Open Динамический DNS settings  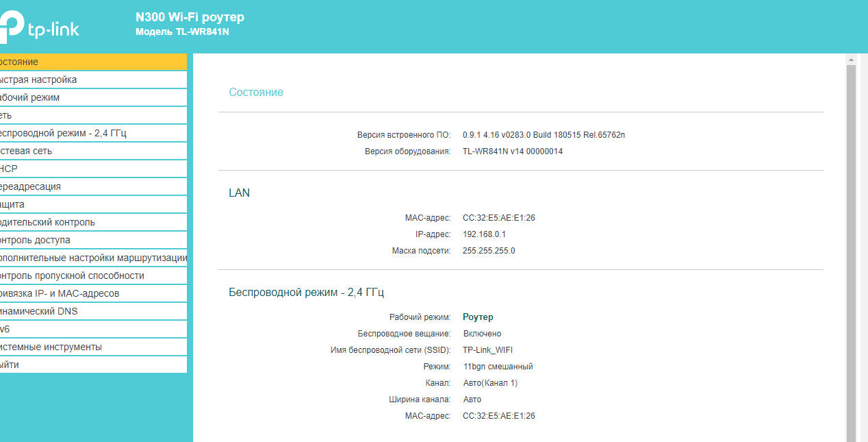click(x=93, y=311)
